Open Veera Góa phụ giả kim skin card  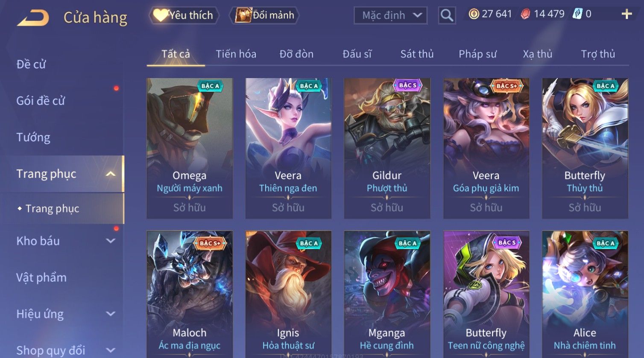click(486, 148)
